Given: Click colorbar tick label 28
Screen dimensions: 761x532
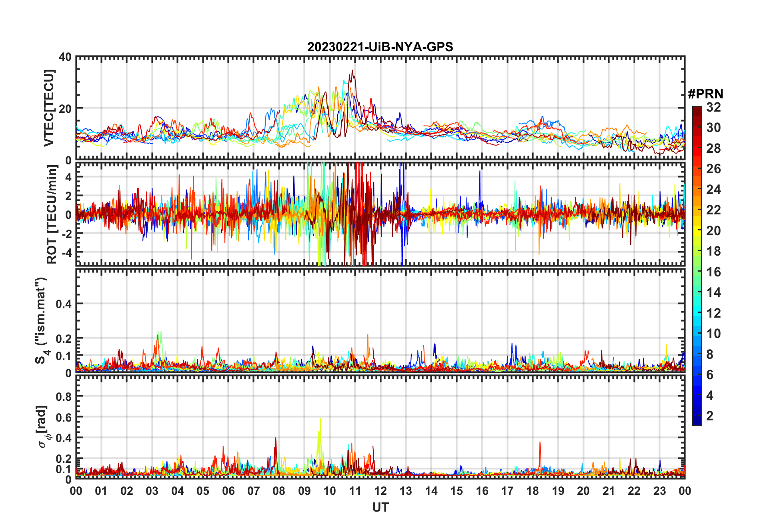Looking at the screenshot, I should point(713,148).
